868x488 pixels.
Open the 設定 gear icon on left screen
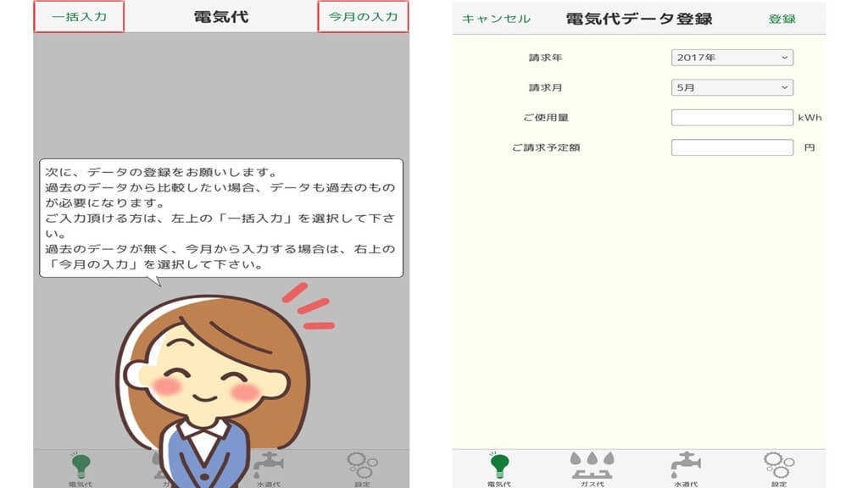click(x=363, y=464)
